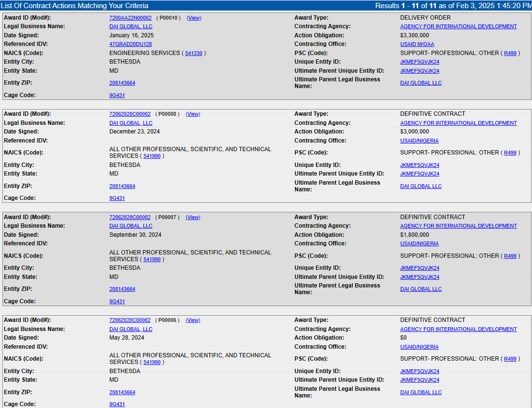Click Ultimate Parent DAI GLOBAL LLC in P00008 record
The image size is (532, 408).
(421, 186)
